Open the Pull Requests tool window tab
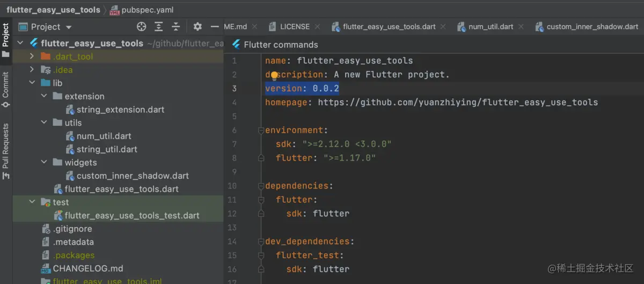 pos(6,151)
